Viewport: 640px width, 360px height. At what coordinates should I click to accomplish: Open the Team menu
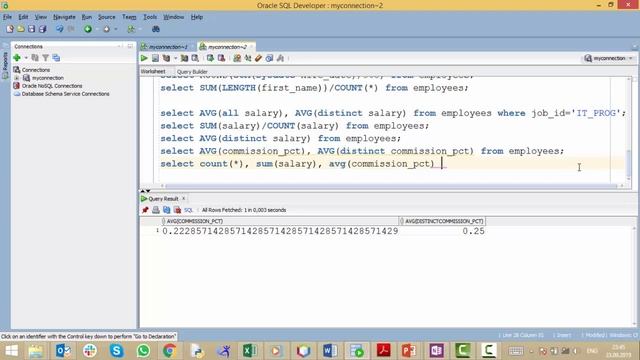[x=129, y=17]
